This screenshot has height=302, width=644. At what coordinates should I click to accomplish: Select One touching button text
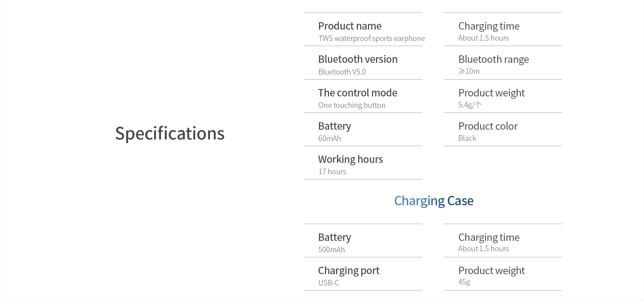click(352, 105)
